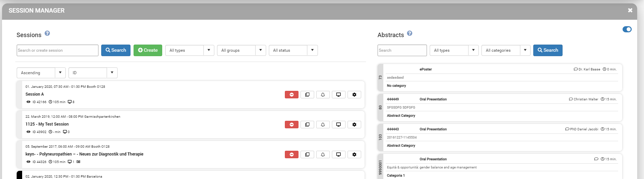Toggle the blue switch at the top right of Abstracts
The height and width of the screenshot is (179, 644).
pos(627,29)
